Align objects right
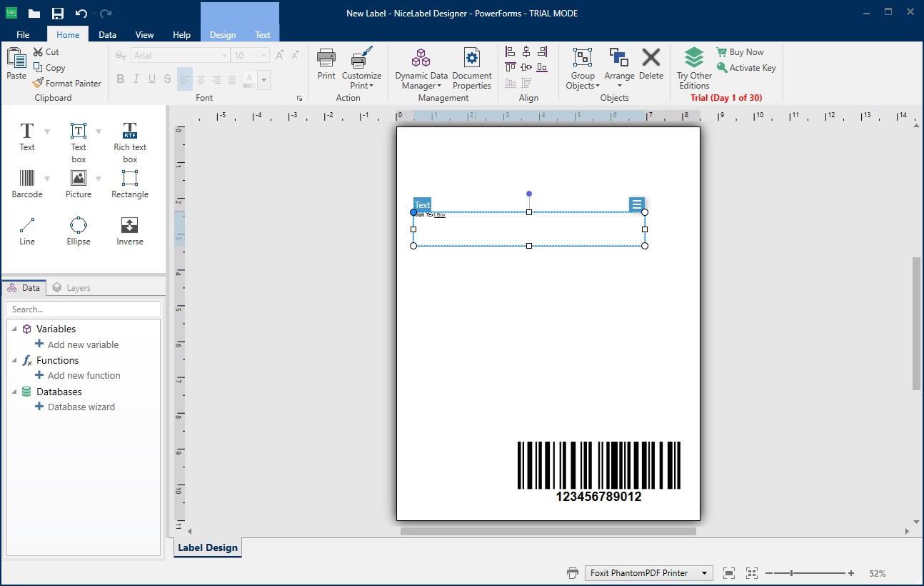The width and height of the screenshot is (924, 586). click(542, 51)
